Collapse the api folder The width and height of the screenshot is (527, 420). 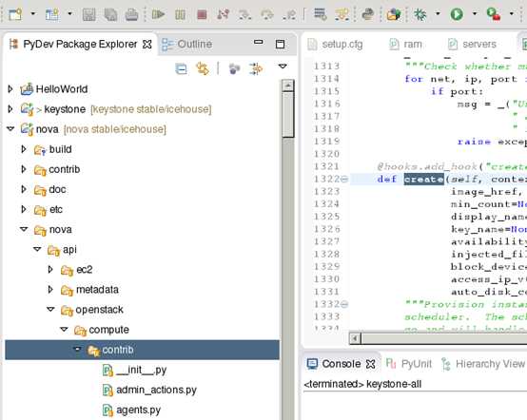37,250
